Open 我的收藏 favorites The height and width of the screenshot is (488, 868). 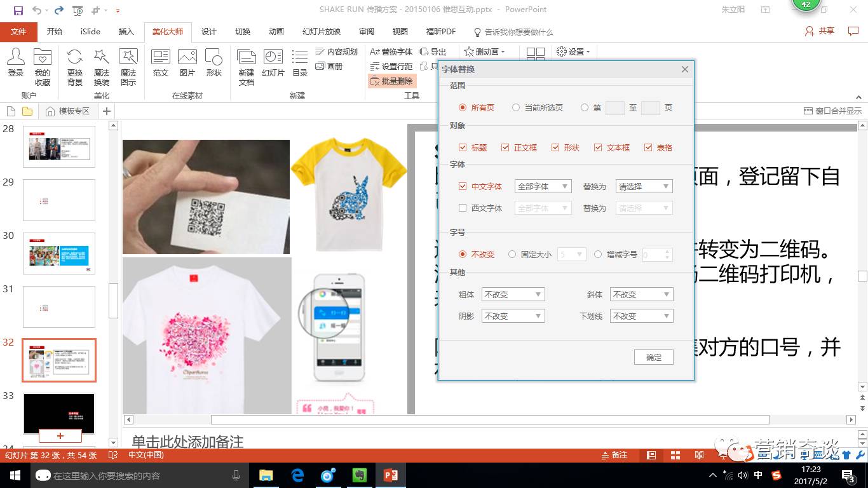[x=43, y=67]
